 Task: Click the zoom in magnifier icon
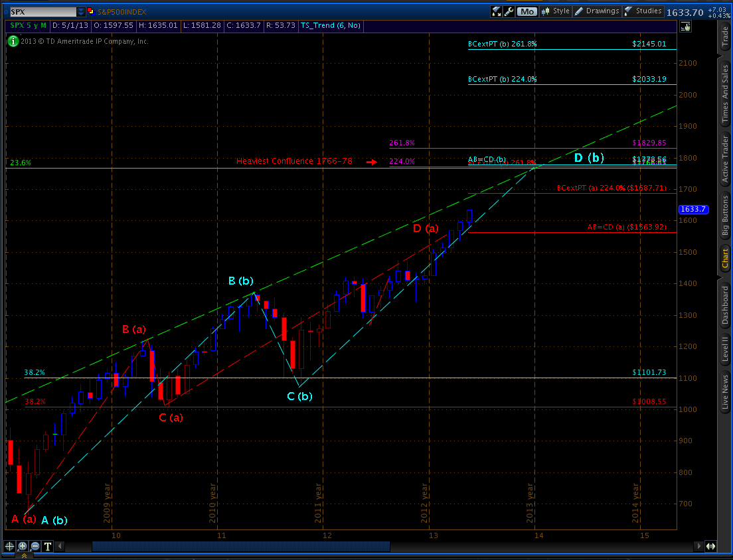point(23,546)
